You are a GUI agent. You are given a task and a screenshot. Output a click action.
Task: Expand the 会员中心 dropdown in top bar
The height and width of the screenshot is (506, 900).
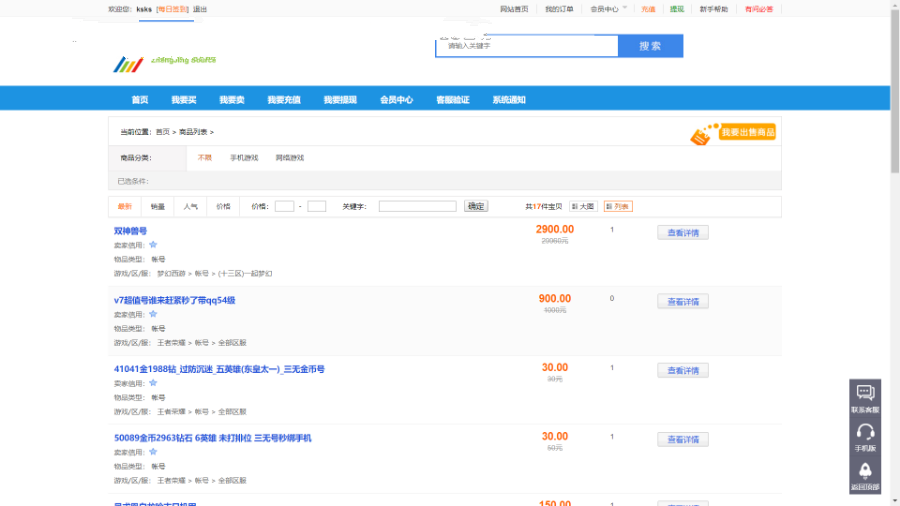pos(608,9)
